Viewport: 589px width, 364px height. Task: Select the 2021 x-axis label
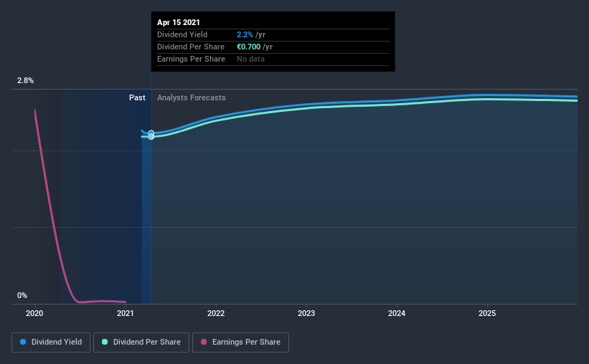coord(125,313)
